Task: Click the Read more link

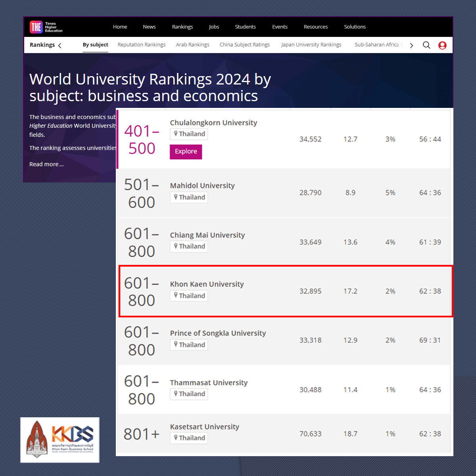Action: coord(46,164)
